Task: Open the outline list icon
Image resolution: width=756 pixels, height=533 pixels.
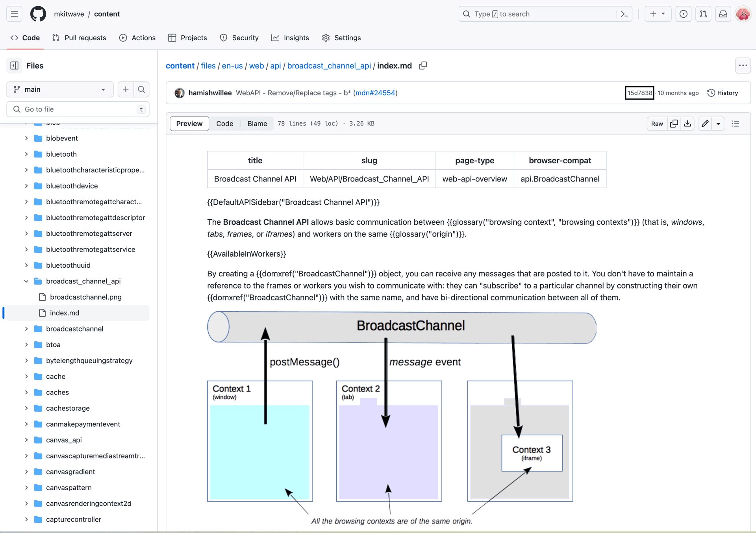Action: pos(736,124)
